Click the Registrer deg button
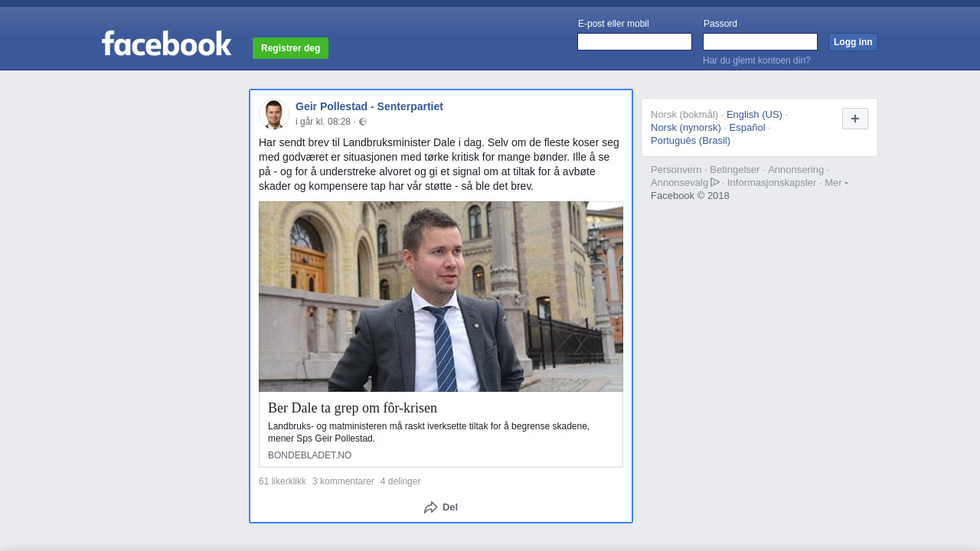Image resolution: width=980 pixels, height=551 pixels. [290, 48]
